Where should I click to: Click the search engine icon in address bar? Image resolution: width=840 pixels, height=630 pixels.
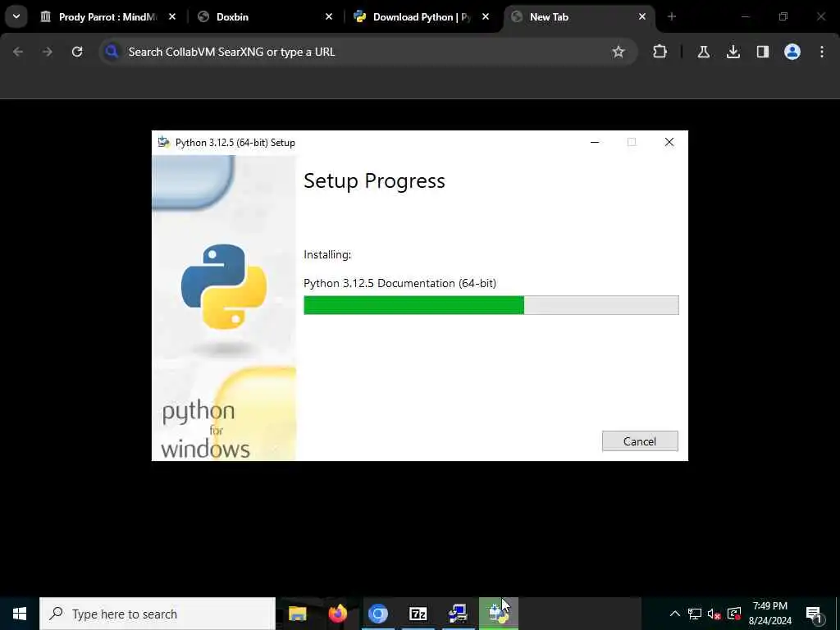[x=112, y=52]
